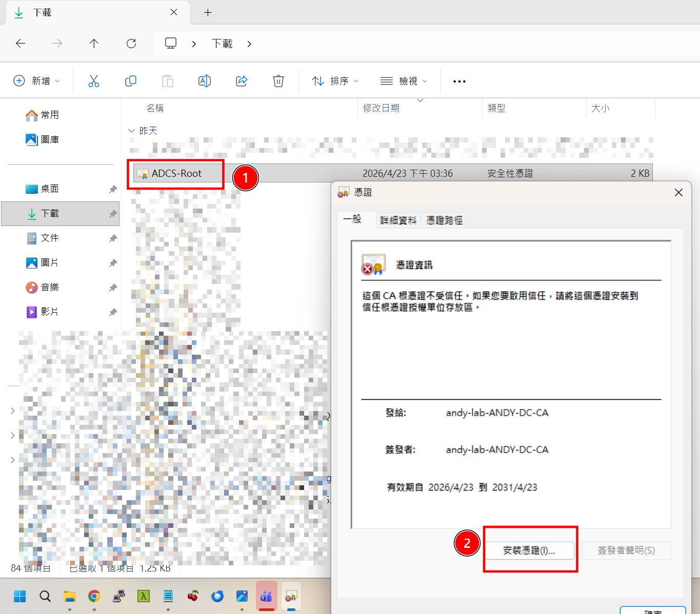Expand the 新增 (New) dropdown
The image size is (700, 614).
click(x=37, y=81)
